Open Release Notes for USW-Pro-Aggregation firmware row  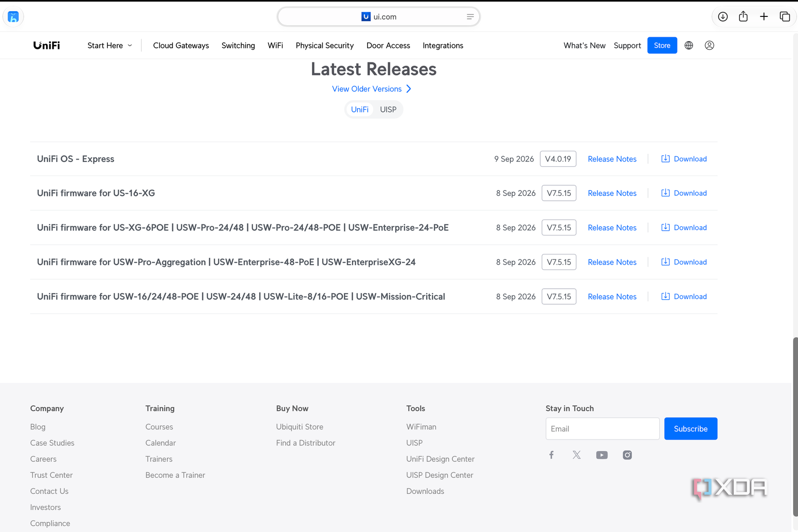(612, 262)
